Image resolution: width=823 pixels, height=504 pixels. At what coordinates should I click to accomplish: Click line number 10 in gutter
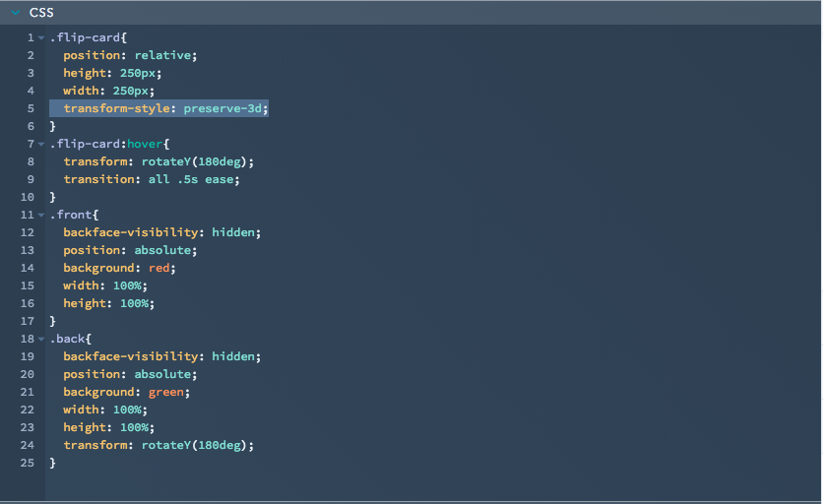(x=28, y=198)
